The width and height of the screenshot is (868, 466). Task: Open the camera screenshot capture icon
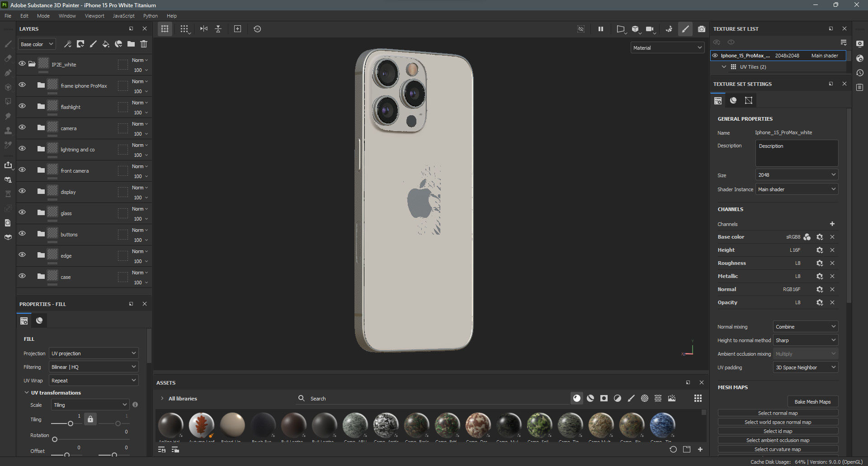pyautogui.click(x=701, y=29)
